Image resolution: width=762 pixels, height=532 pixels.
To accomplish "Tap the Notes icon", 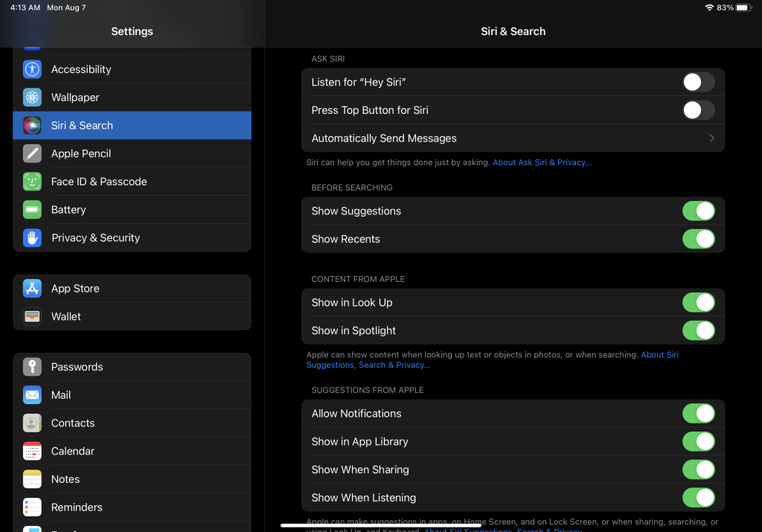I will coord(32,479).
